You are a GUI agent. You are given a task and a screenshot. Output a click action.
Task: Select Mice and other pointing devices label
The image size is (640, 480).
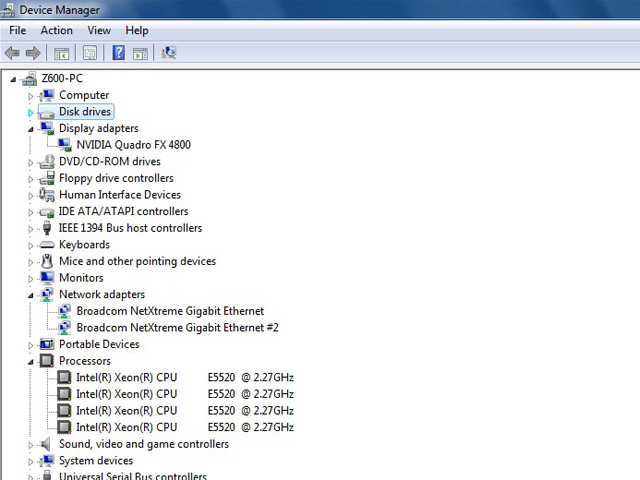138,261
